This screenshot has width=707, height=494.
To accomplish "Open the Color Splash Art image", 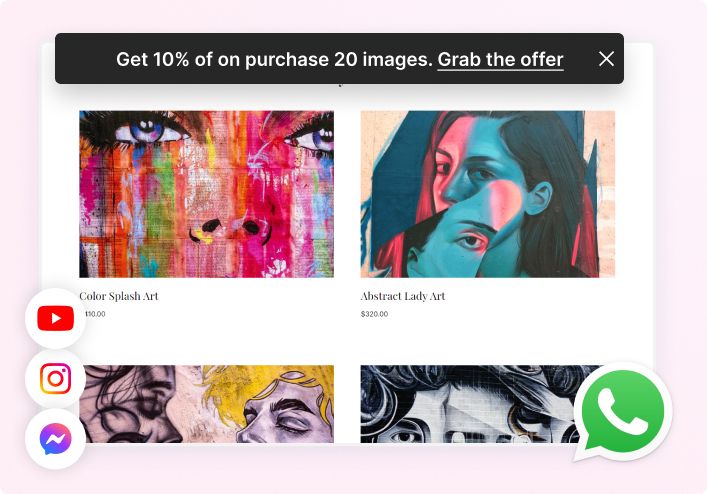I will 207,194.
